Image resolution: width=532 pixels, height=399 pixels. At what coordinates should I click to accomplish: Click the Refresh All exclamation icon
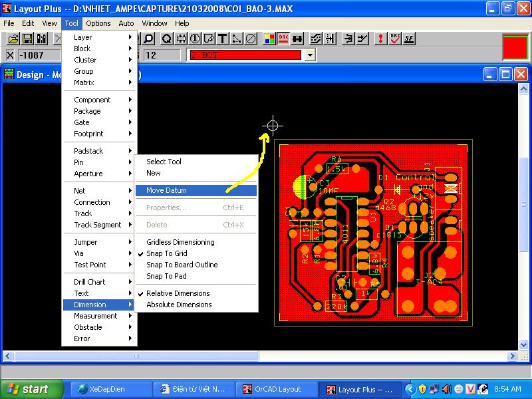(x=380, y=39)
